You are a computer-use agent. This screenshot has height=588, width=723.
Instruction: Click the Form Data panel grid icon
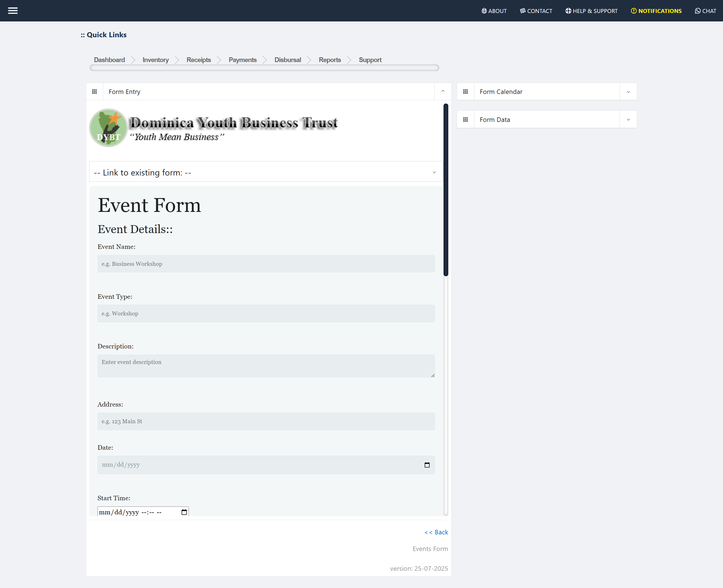(x=466, y=119)
